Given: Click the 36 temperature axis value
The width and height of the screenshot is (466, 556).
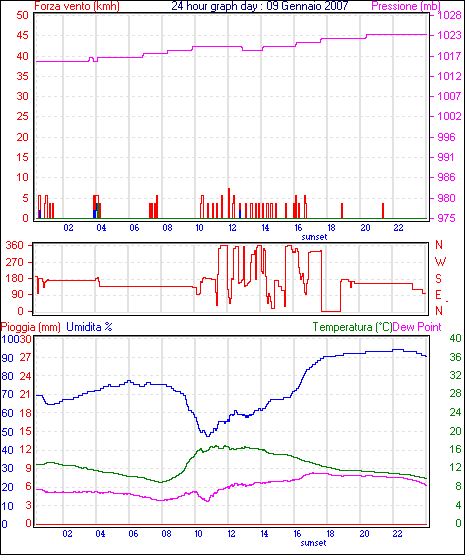Looking at the screenshot, I should point(455,357).
